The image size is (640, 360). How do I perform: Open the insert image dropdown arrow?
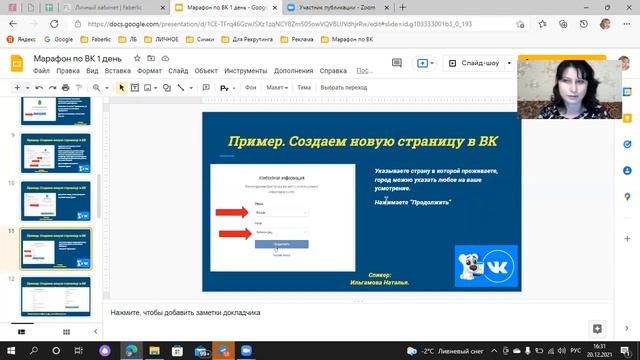[x=156, y=88]
